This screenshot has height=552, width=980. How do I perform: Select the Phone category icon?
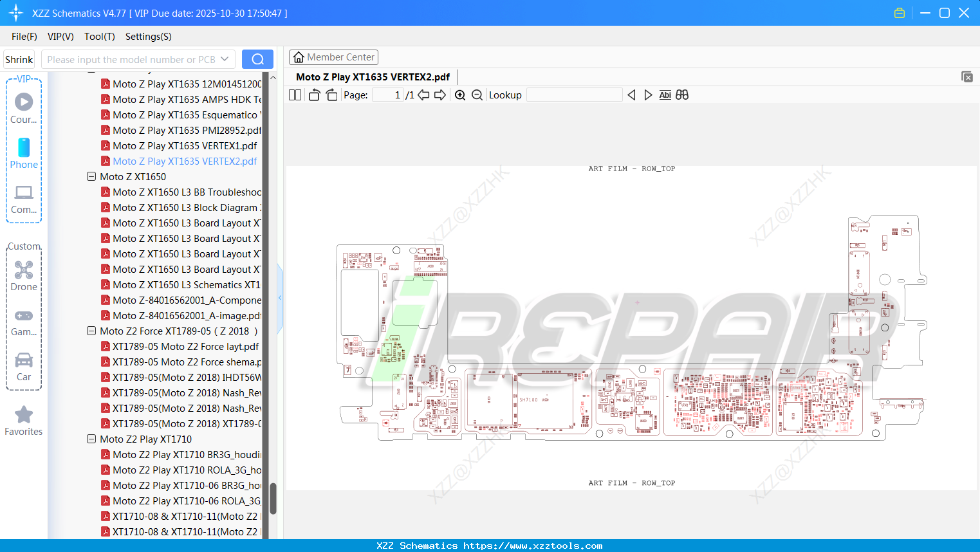coord(24,153)
